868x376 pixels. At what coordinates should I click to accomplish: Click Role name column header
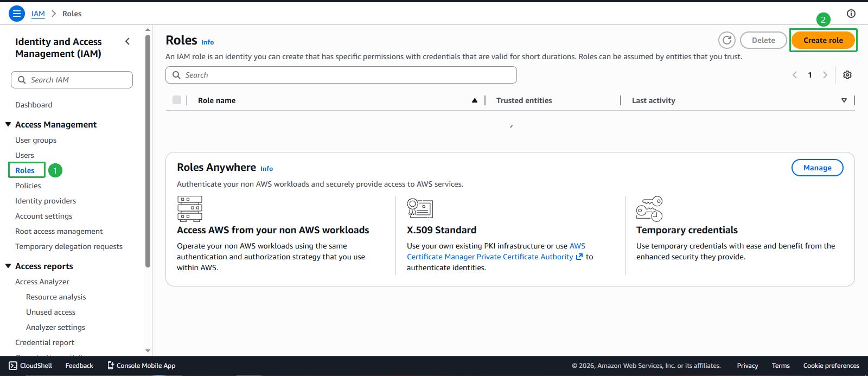217,100
